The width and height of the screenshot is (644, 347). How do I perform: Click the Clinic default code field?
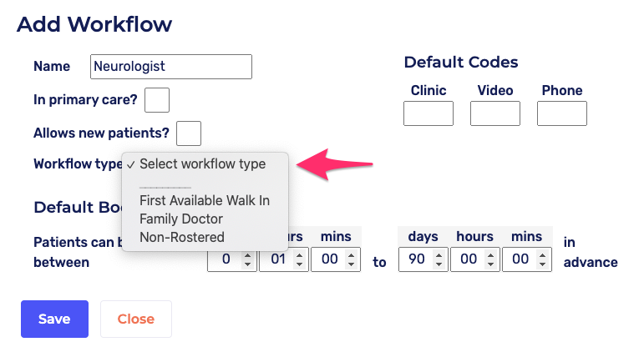[x=428, y=113]
